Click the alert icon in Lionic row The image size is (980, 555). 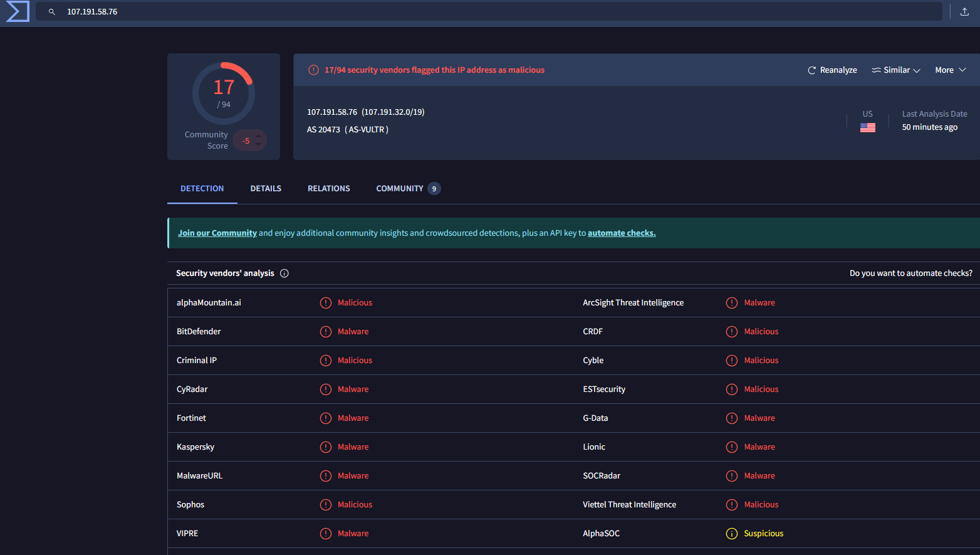732,447
